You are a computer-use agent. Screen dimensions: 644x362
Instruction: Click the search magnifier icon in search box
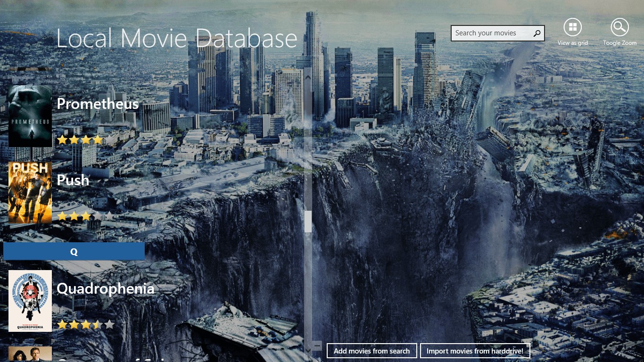pyautogui.click(x=537, y=33)
